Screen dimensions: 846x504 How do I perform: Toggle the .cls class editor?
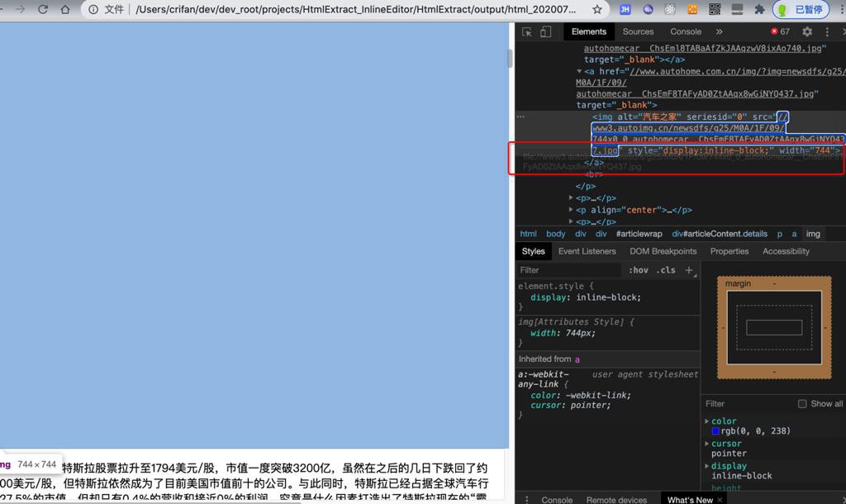(x=666, y=270)
